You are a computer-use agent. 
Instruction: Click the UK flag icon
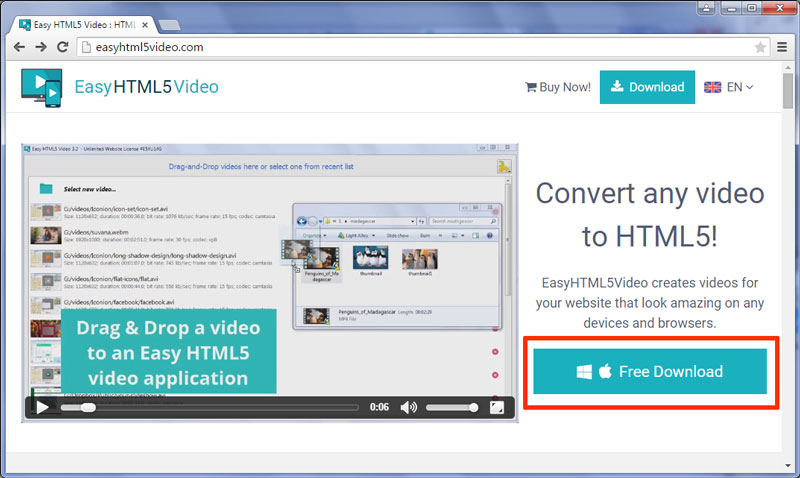tap(712, 87)
